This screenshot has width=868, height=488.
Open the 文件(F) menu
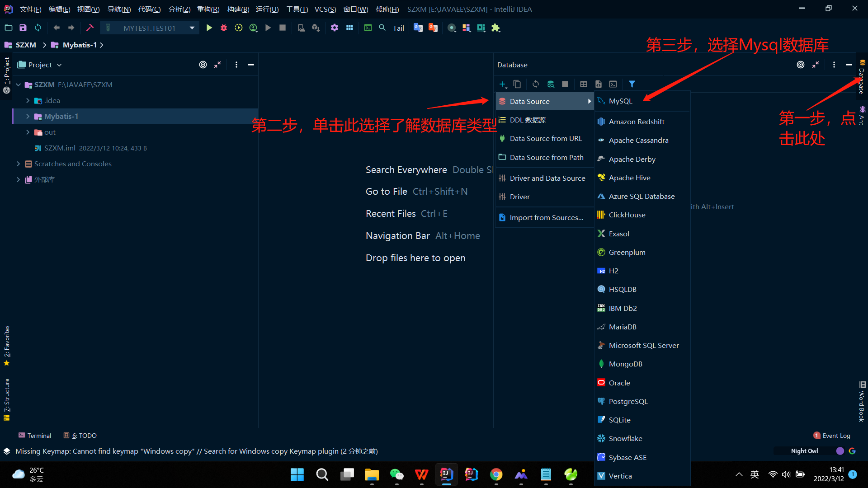point(31,9)
